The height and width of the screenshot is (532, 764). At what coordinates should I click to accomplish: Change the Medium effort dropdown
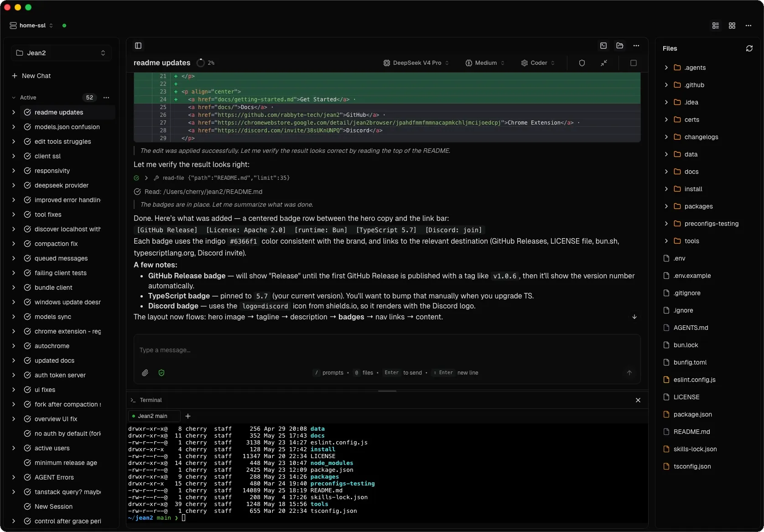coord(485,63)
